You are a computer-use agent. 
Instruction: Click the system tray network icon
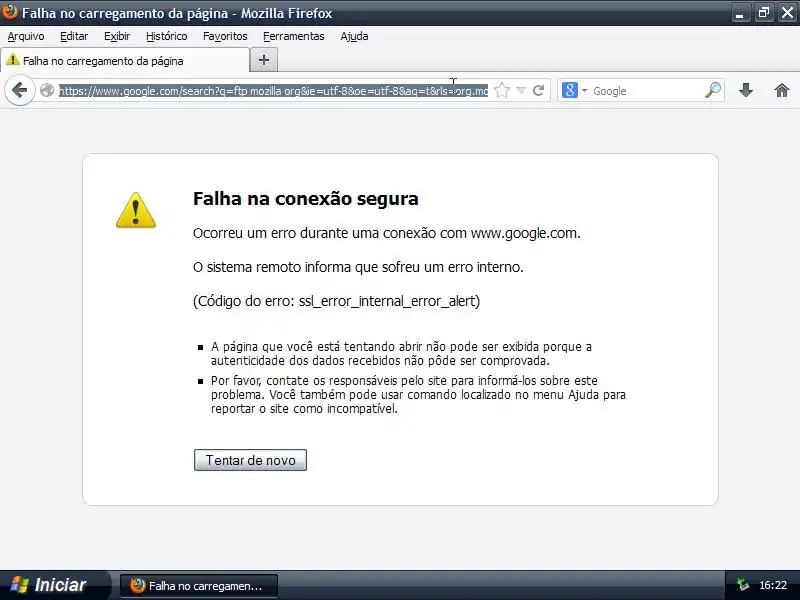[x=742, y=585]
